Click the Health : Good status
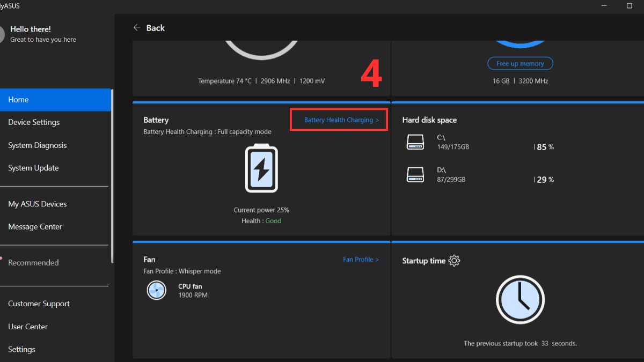The height and width of the screenshot is (362, 644). tap(261, 221)
